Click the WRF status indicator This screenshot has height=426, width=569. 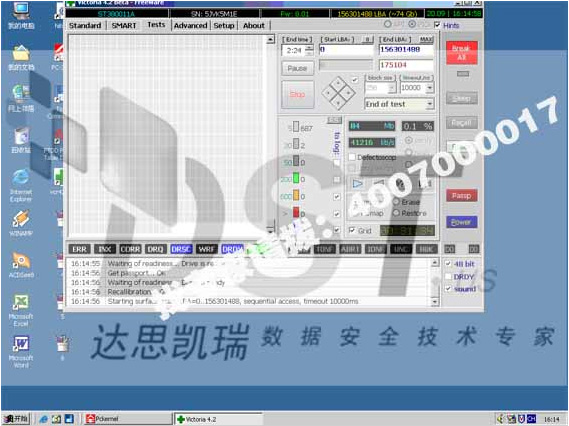(206, 249)
